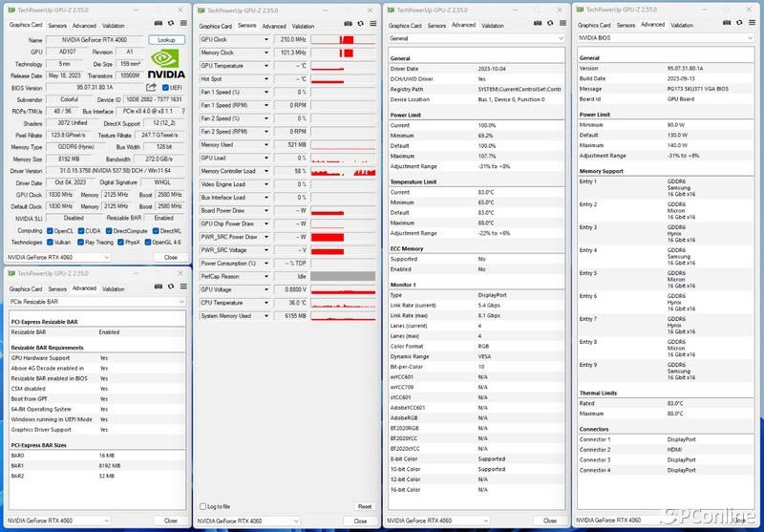Toggle the OpenCL checkbox

tap(50, 231)
